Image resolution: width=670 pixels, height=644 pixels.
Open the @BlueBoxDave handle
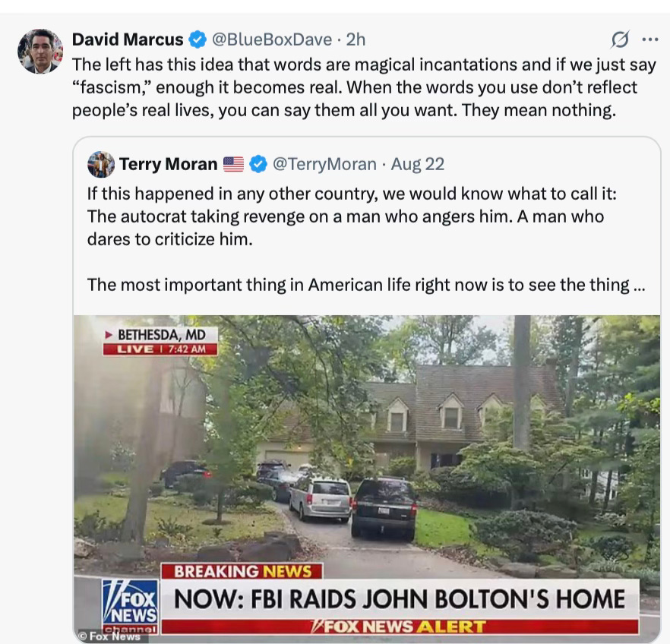[x=272, y=39]
